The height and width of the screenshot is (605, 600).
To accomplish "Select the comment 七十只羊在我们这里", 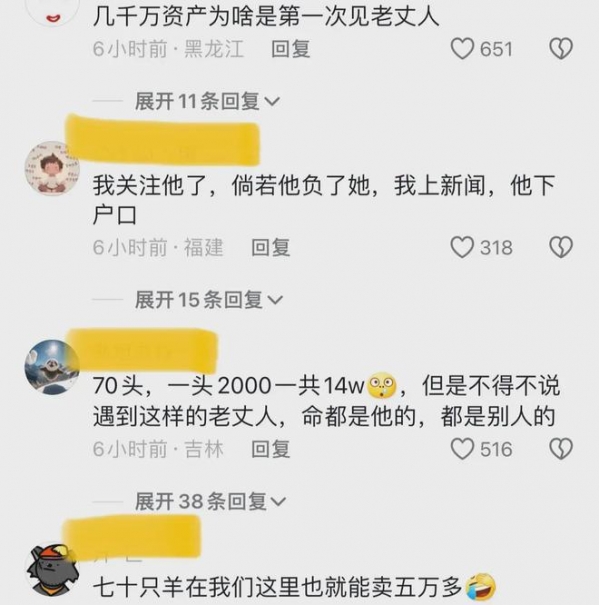I will tap(294, 587).
